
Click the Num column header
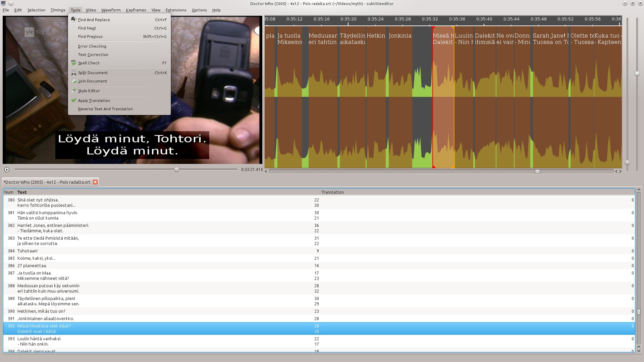pos(9,192)
